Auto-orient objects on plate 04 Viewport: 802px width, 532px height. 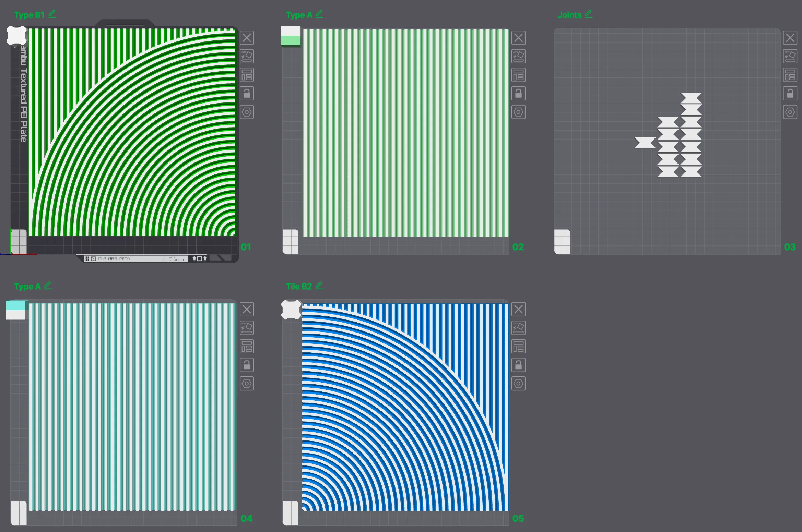click(x=247, y=328)
